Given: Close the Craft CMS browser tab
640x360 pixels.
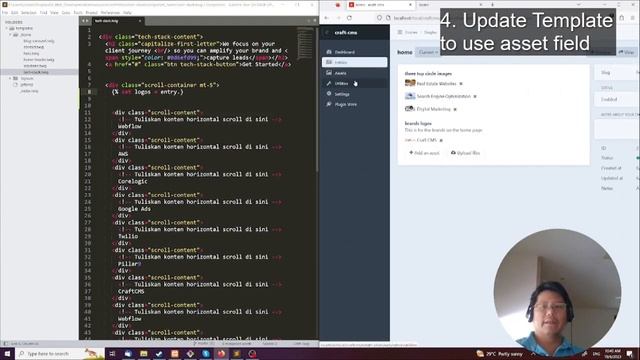Looking at the screenshot, I should (x=410, y=4).
